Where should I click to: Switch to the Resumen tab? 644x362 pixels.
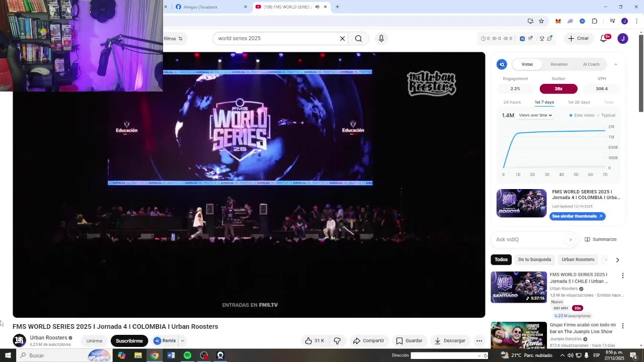[x=559, y=64]
